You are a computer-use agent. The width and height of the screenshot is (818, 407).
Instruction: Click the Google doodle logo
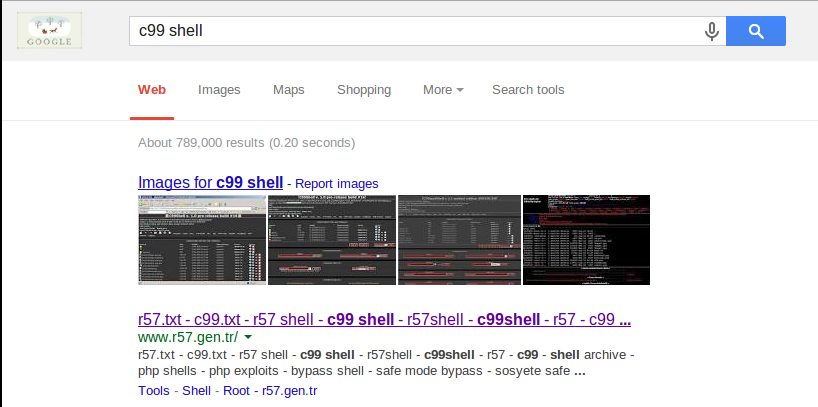point(49,31)
